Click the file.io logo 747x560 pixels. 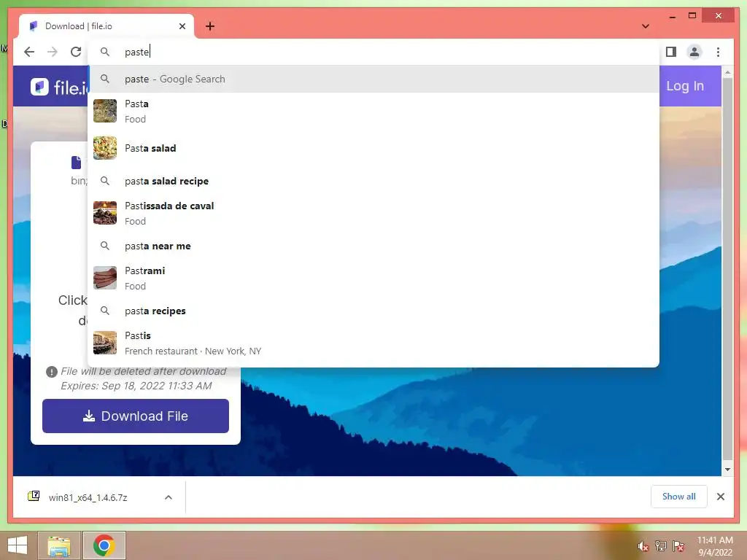click(x=59, y=87)
